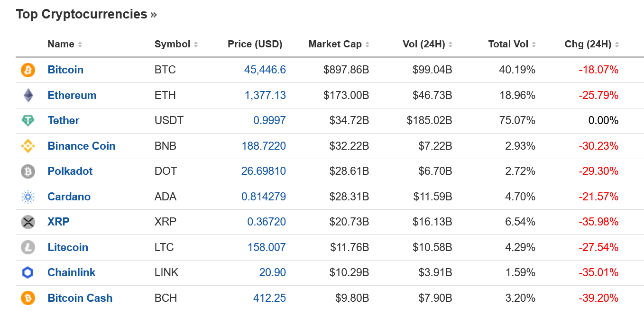
Task: Toggle sorting on the Chg (24H) column
Action: pyautogui.click(x=588, y=44)
